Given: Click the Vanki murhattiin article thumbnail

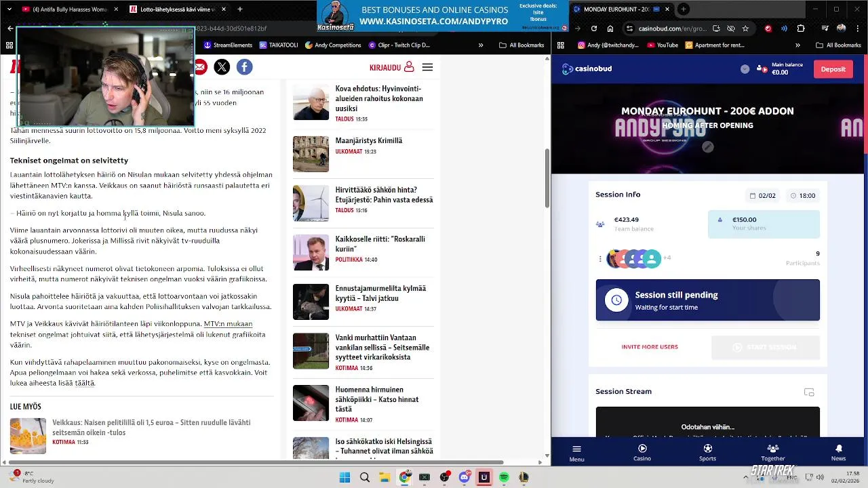Looking at the screenshot, I should 311,350.
